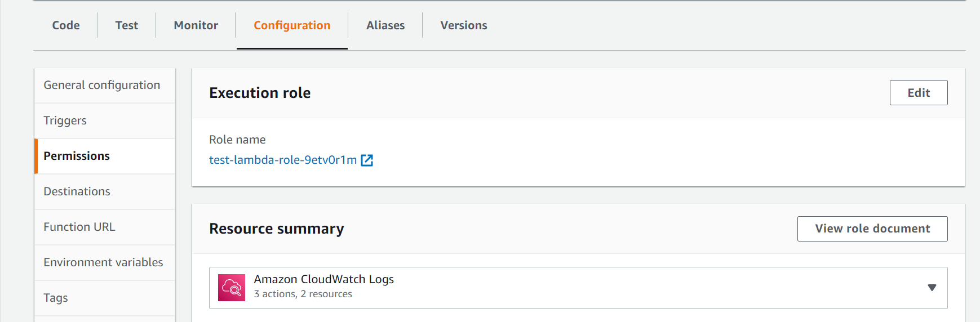Go to the Monitor tab
The width and height of the screenshot is (980, 322).
pyautogui.click(x=196, y=25)
